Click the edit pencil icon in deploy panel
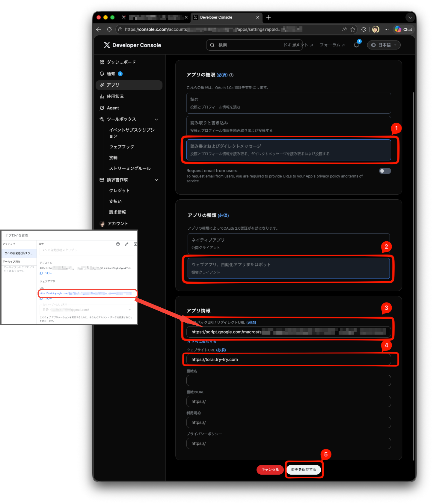This screenshot has height=504, width=433. (126, 244)
